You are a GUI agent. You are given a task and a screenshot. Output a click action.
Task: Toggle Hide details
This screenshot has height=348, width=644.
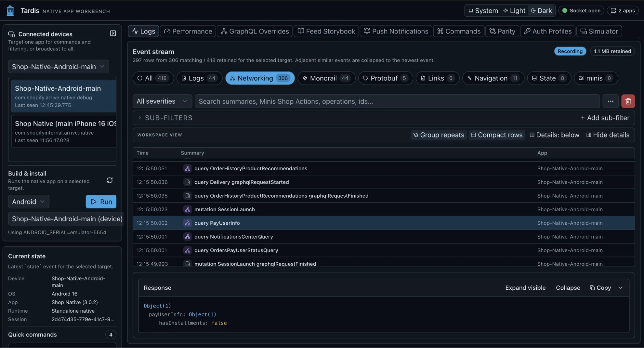pos(608,135)
